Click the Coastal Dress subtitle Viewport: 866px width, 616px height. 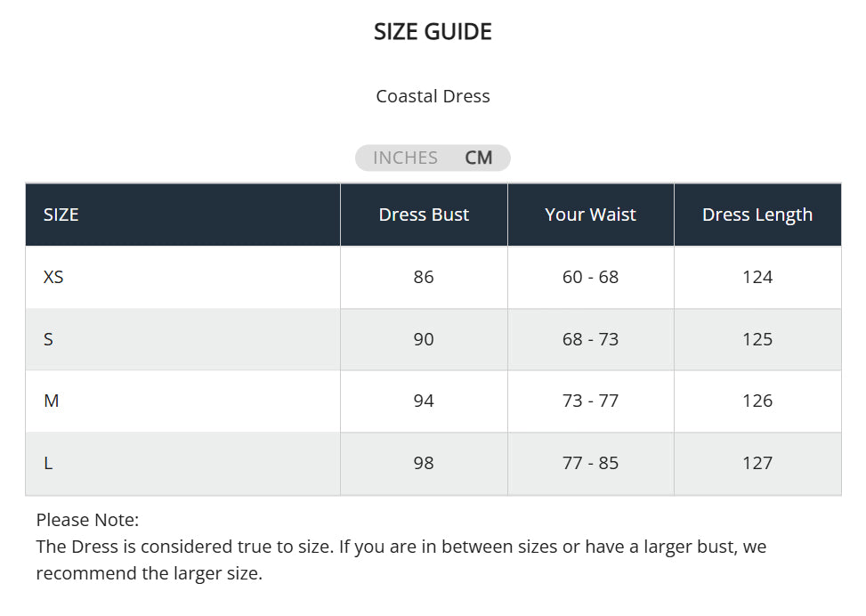[433, 96]
